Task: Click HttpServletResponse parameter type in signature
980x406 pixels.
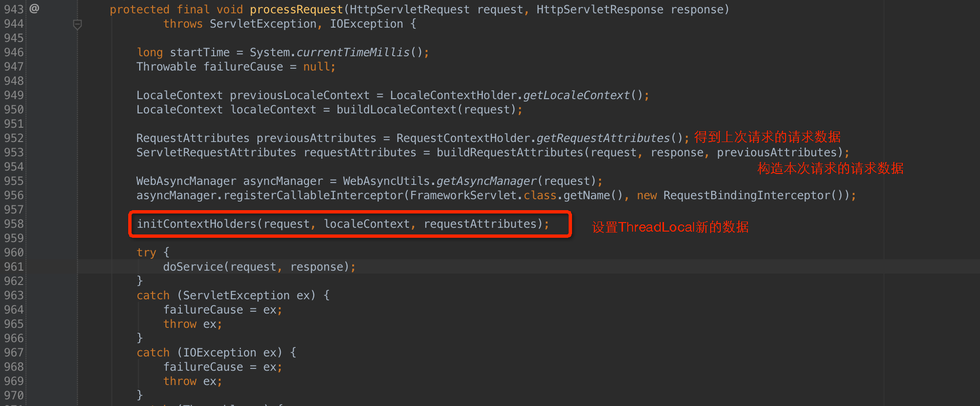Action: pyautogui.click(x=600, y=10)
